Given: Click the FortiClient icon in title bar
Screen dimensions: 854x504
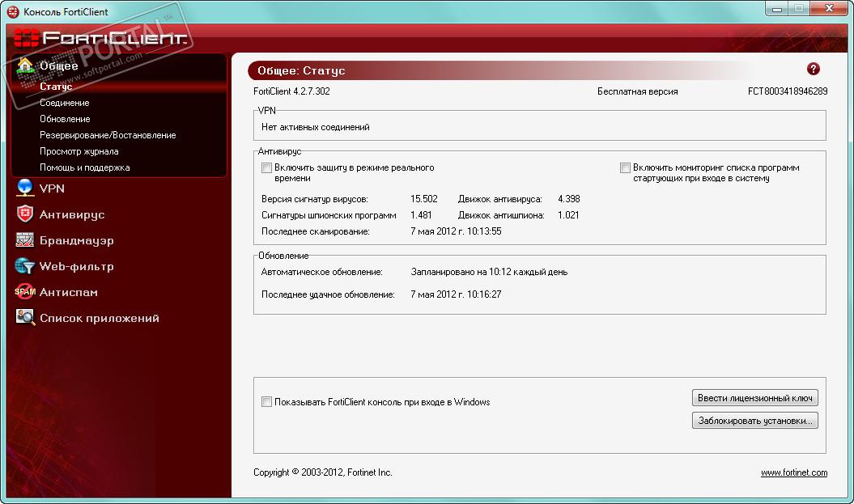Looking at the screenshot, I should click(12, 11).
